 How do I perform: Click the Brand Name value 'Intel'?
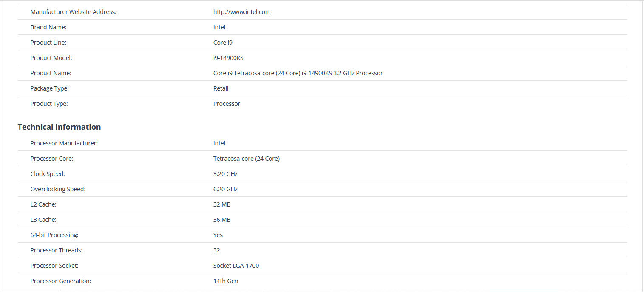pyautogui.click(x=219, y=27)
